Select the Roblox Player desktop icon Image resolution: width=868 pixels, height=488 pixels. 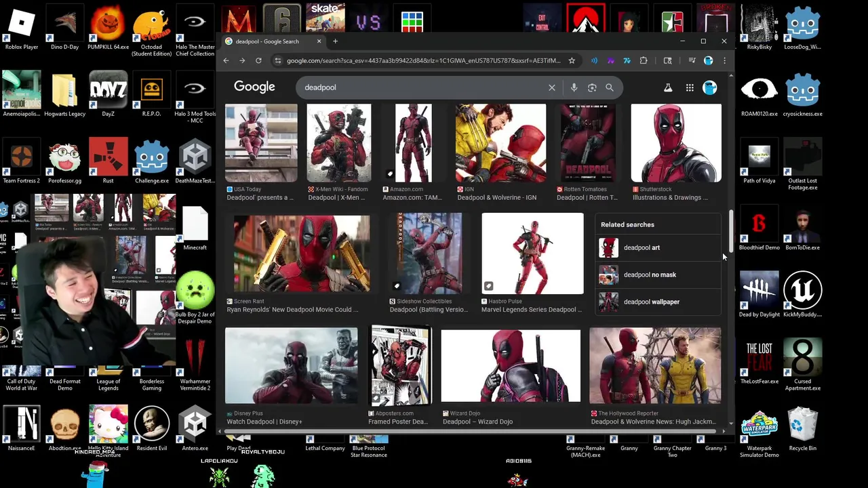pyautogui.click(x=22, y=28)
